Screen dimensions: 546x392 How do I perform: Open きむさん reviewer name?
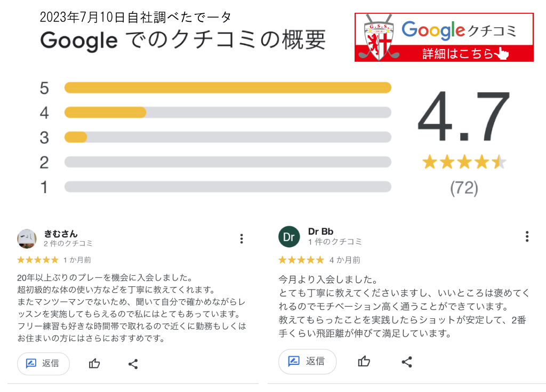click(x=61, y=234)
